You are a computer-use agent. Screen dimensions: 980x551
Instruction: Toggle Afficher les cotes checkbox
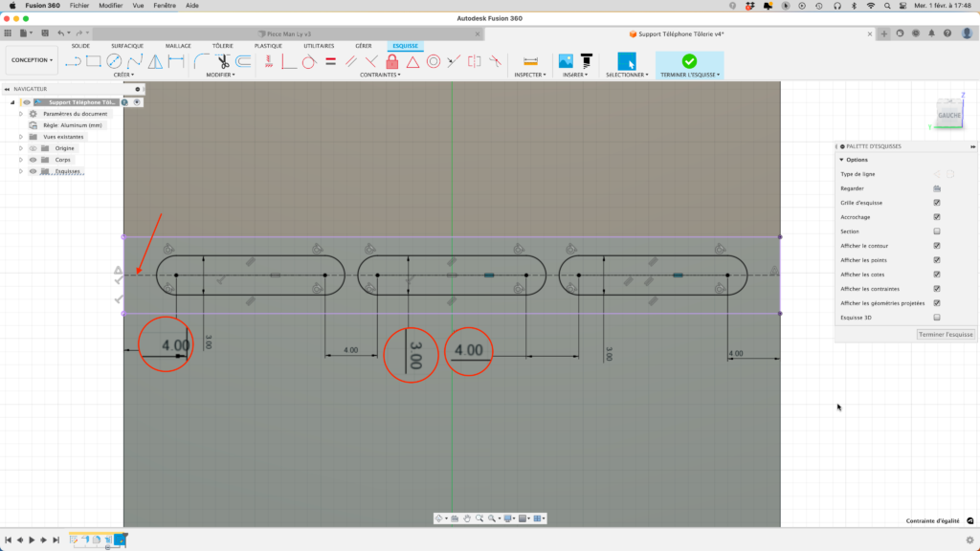[x=937, y=275]
